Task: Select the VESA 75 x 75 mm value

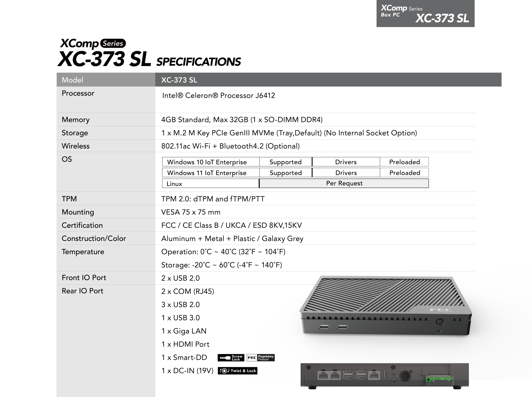Action: [191, 212]
